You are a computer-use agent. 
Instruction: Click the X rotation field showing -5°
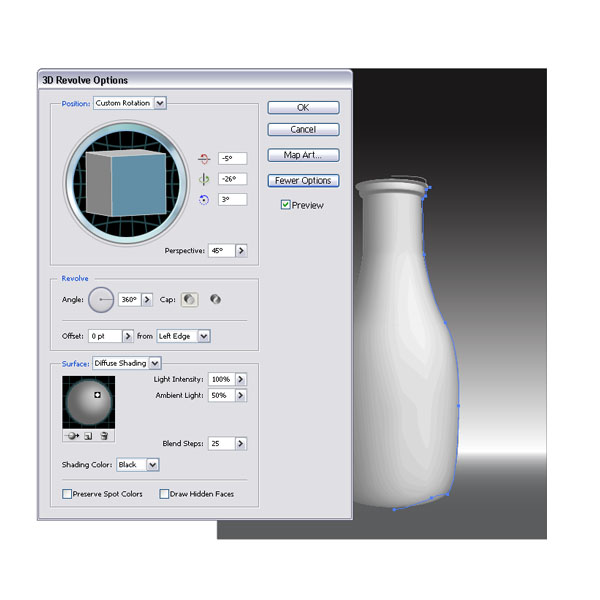click(x=233, y=158)
